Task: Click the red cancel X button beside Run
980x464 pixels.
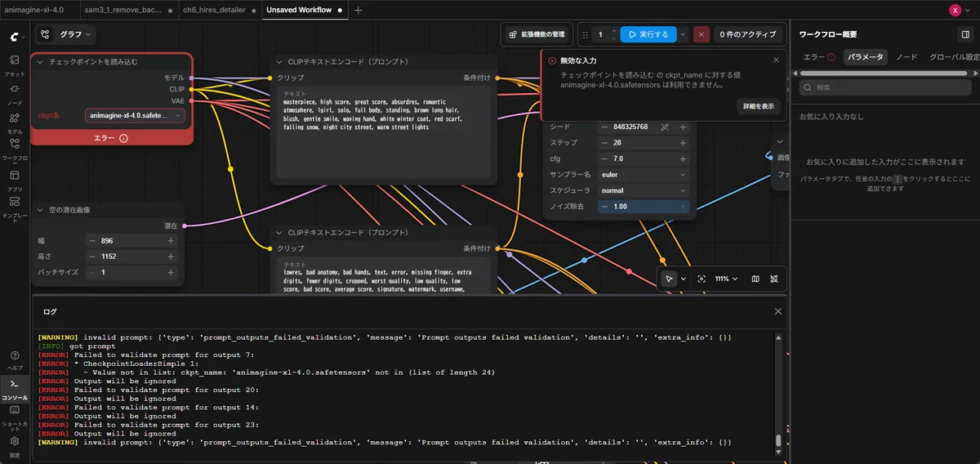Action: click(x=702, y=34)
